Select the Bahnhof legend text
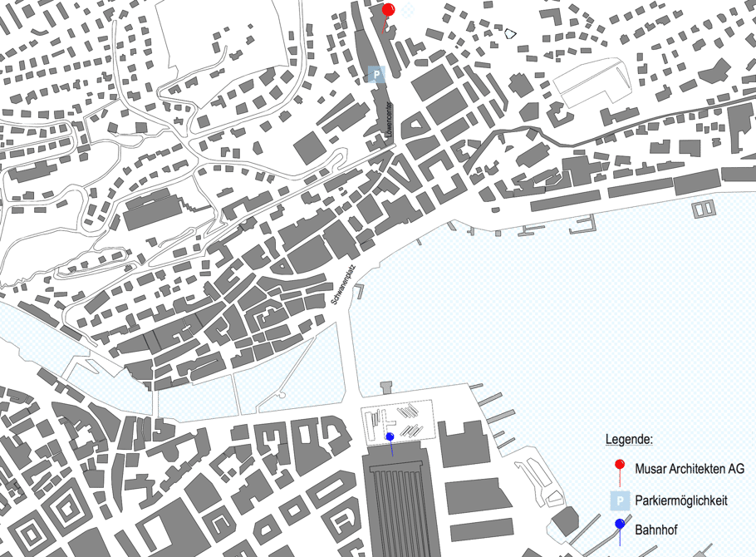The height and width of the screenshot is (557, 756). pos(656,530)
